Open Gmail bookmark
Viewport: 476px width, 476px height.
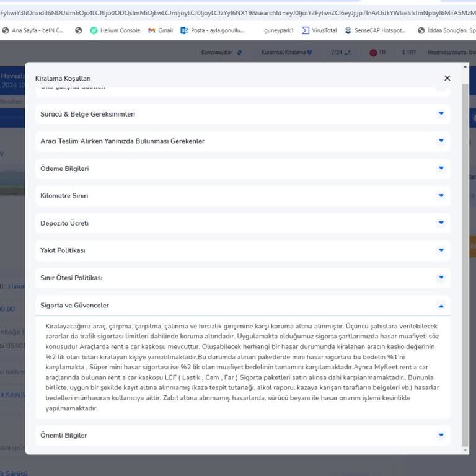(161, 30)
